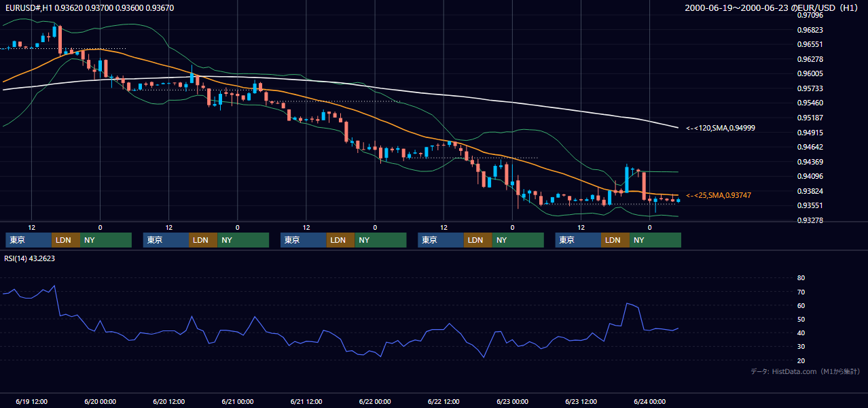
Task: Click the RSI scale value 80
Action: 801,278
